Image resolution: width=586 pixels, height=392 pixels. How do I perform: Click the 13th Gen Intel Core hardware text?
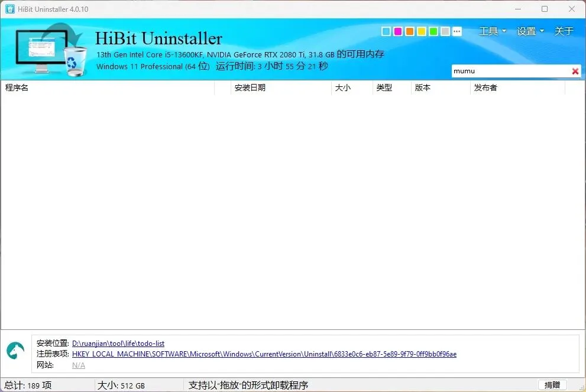(240, 54)
